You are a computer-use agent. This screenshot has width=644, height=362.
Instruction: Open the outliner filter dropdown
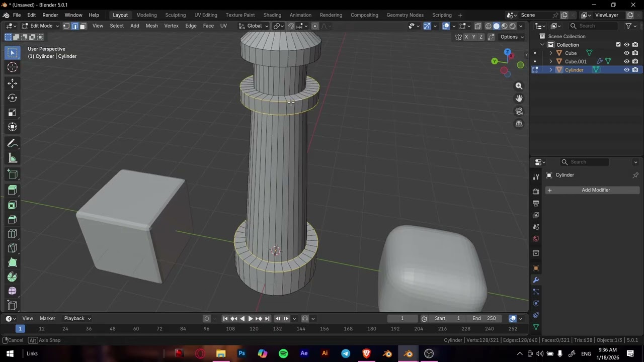[x=631, y=26]
